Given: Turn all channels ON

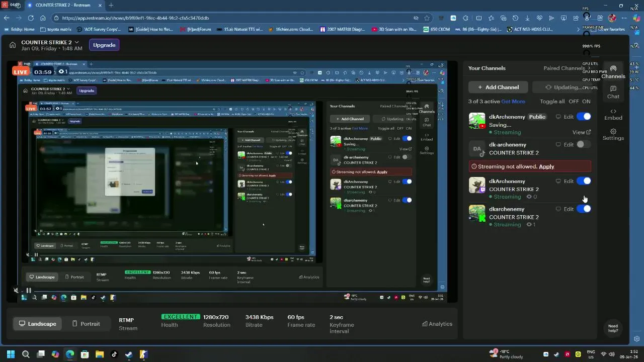Looking at the screenshot, I should point(586,102).
